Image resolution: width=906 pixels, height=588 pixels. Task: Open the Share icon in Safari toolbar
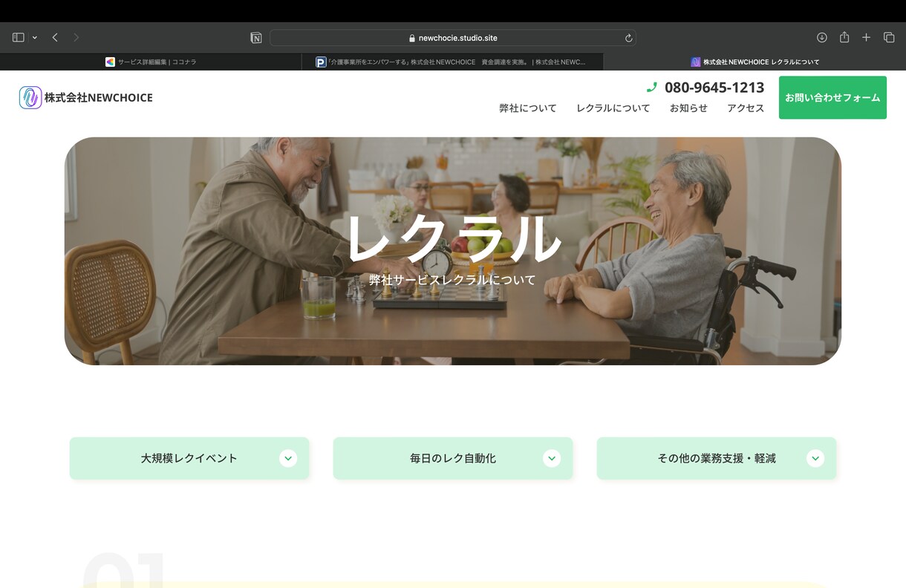click(844, 37)
